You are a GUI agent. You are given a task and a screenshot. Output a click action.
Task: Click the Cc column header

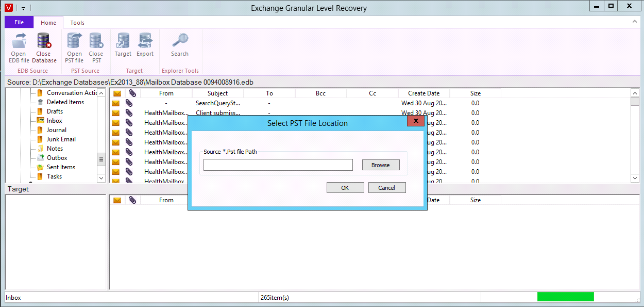pos(372,93)
